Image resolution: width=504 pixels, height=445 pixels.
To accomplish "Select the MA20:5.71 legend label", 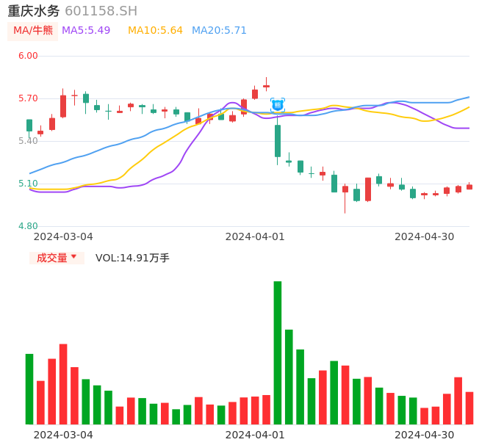I will tap(219, 31).
